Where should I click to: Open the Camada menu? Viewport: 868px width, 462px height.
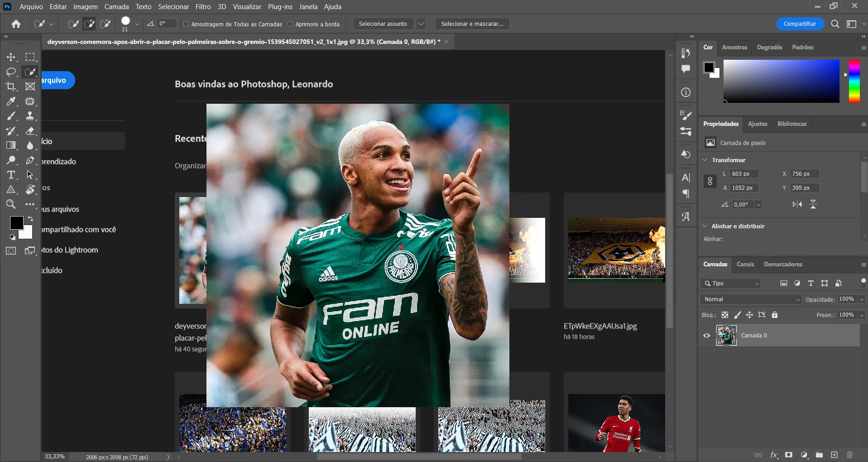[x=117, y=7]
